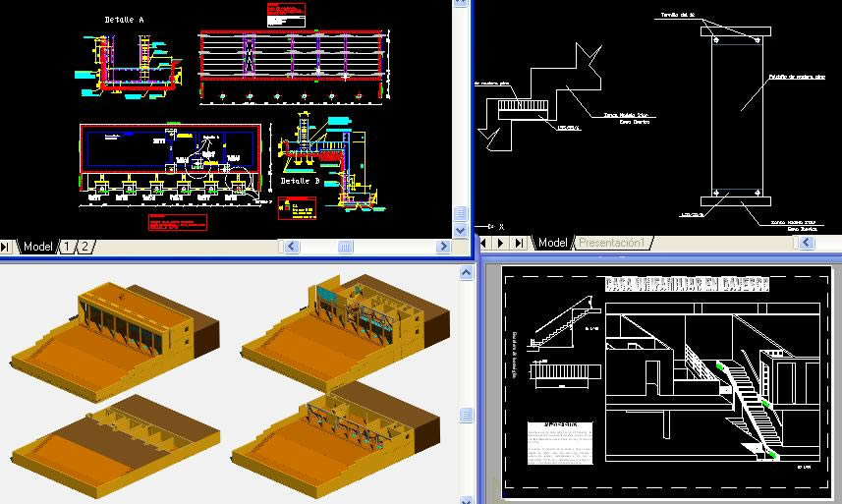Select the Detalle B label text
This screenshot has width=842, height=504.
302,182
